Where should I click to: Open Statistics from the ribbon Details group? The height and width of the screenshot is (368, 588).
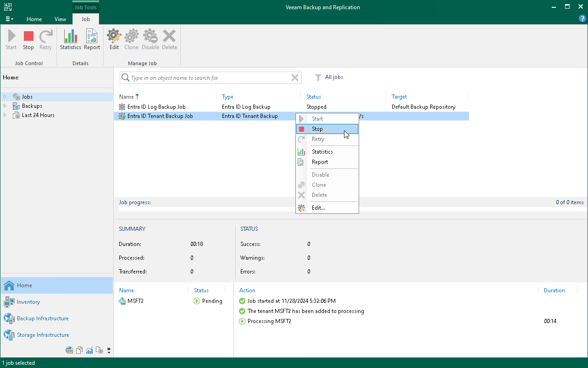pos(71,40)
